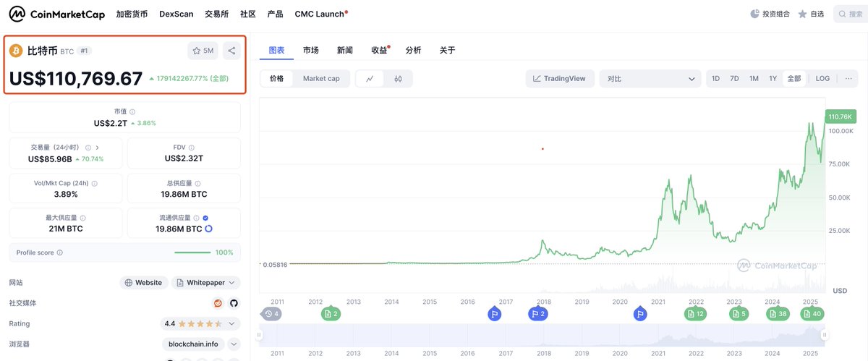The image size is (868, 361).
Task: Show info for 市值 market cap
Action: 132,111
